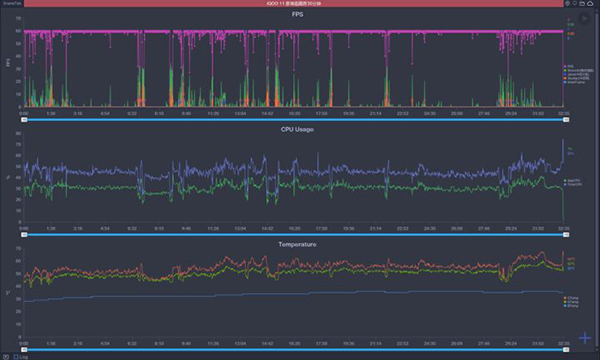Click the blue range bar under CPU Usage chart
600x360 pixels.
tap(295, 235)
